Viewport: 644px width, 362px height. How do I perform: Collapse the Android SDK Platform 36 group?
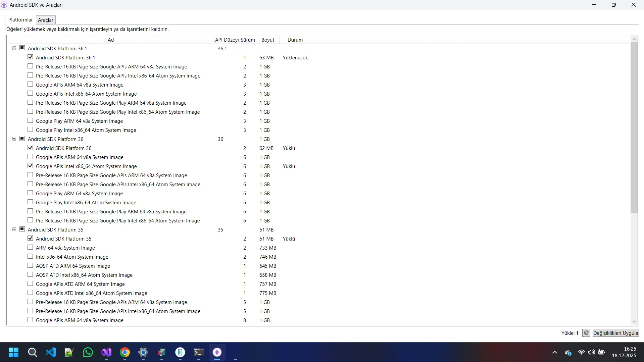tap(14, 139)
